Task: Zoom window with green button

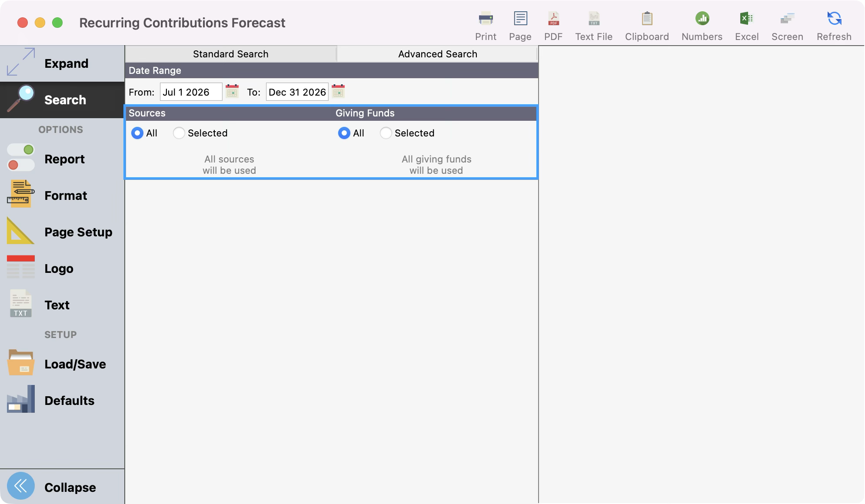Action: [57, 23]
